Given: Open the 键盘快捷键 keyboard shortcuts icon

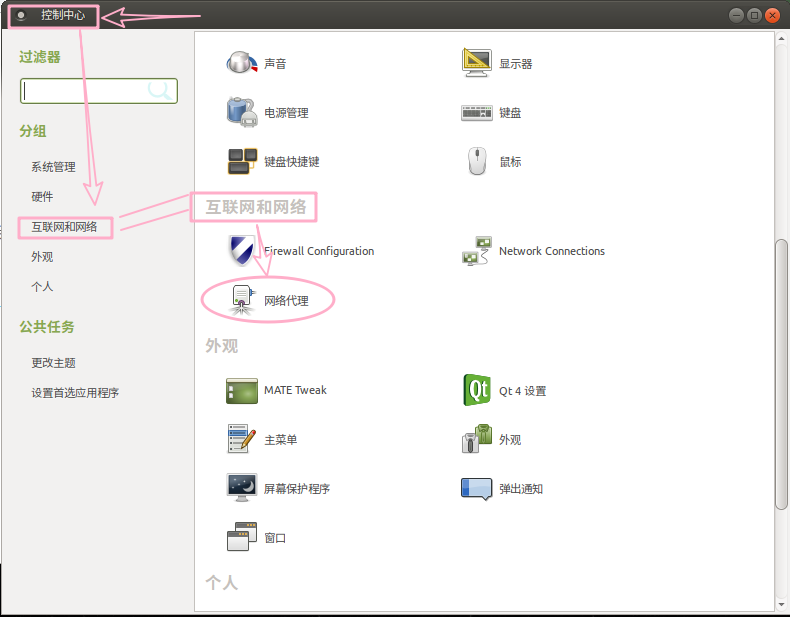Looking at the screenshot, I should (242, 161).
